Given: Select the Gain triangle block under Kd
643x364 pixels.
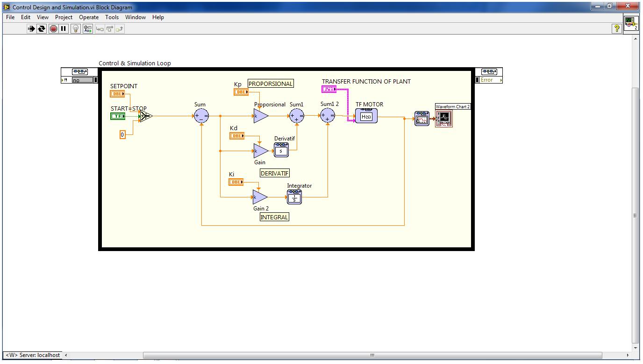Looking at the screenshot, I should [x=260, y=151].
